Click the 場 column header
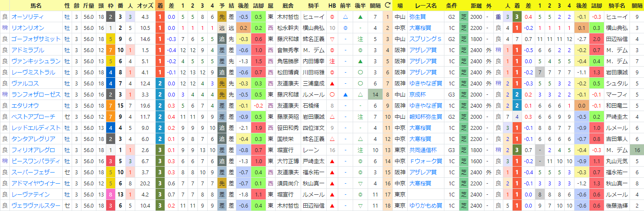This screenshot has width=644, height=211. [x=400, y=6]
